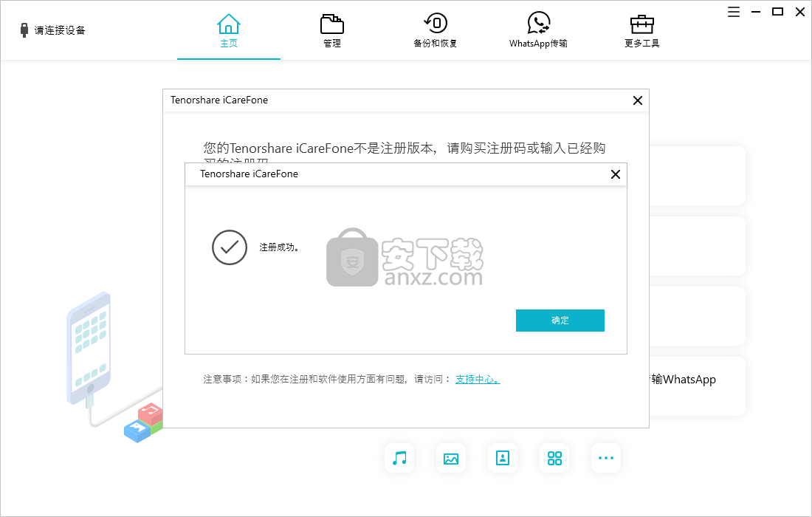Click the 确定 confirm button

(560, 320)
